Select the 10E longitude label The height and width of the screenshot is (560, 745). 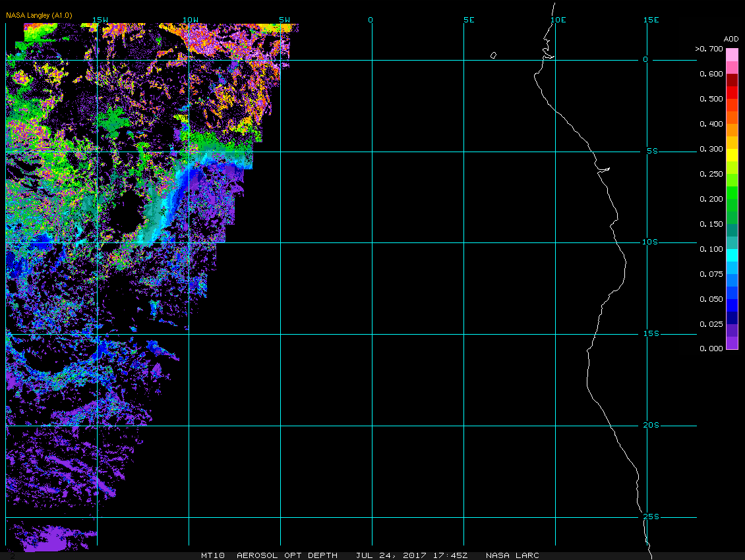(558, 20)
